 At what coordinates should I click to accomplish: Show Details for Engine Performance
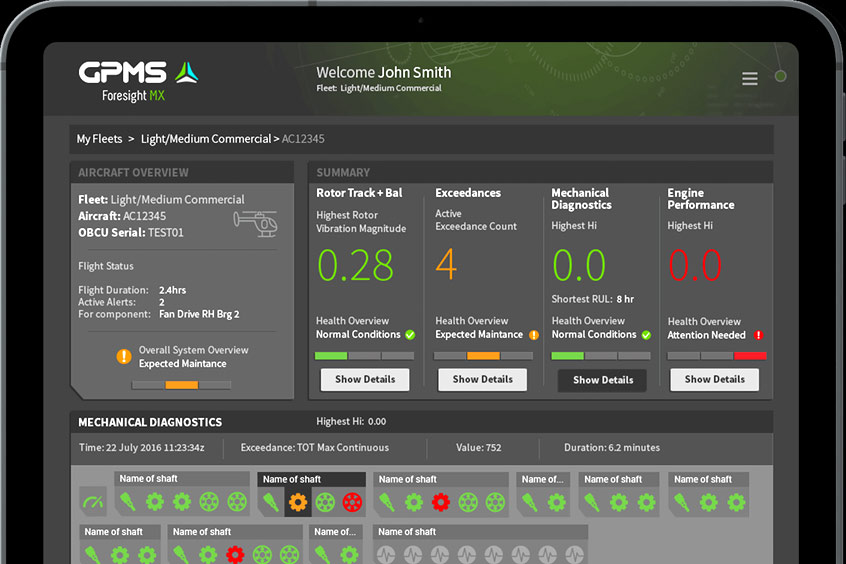tap(714, 380)
